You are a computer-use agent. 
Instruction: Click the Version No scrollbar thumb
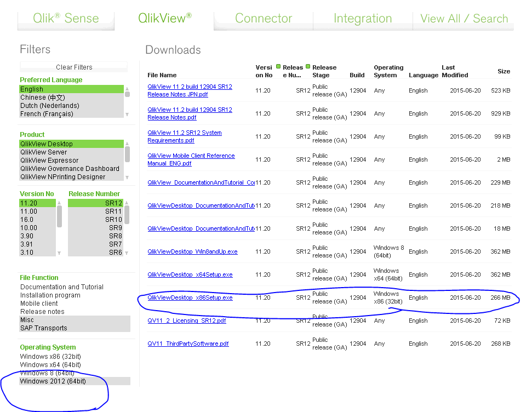pos(59,216)
